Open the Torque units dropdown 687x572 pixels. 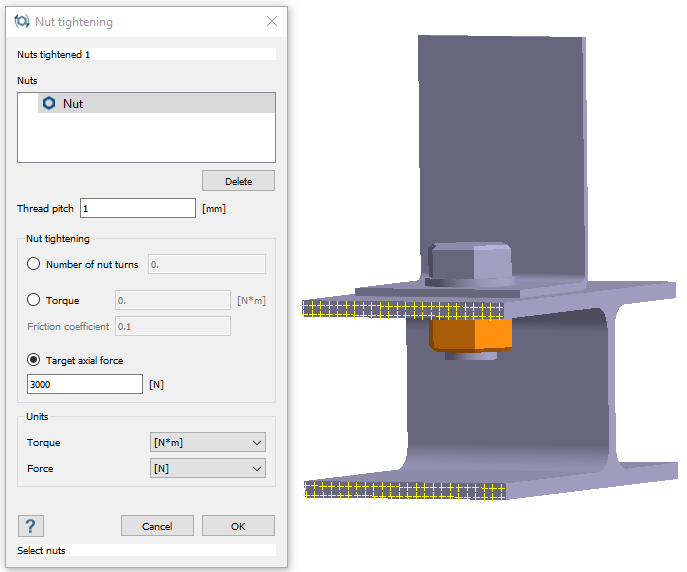(208, 442)
